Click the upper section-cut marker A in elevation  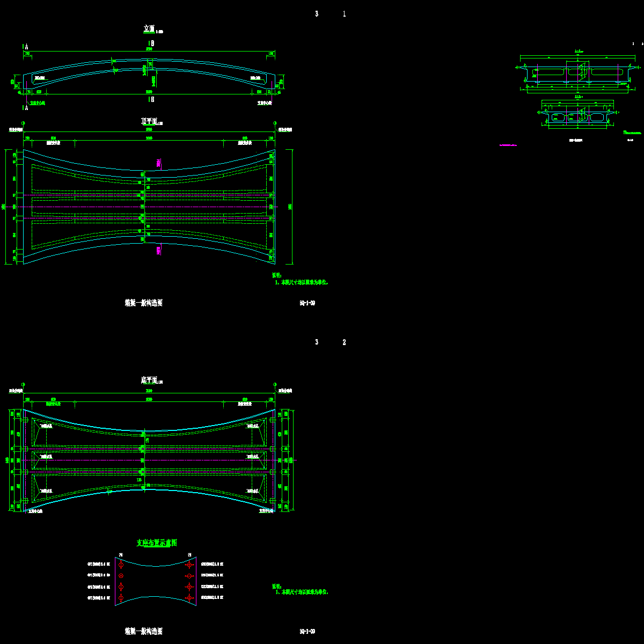26,47
